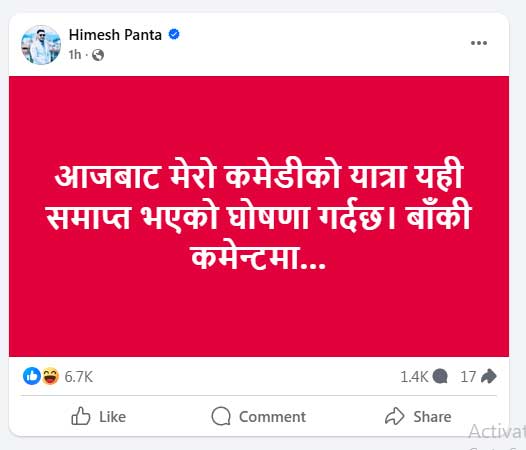Click the blue like reaction icon
This screenshot has height=450, width=526.
[32, 376]
